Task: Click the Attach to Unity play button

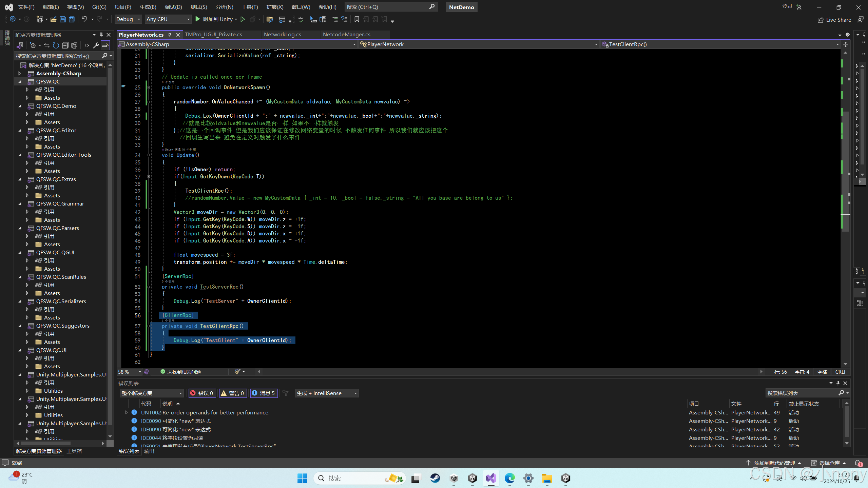Action: (x=197, y=19)
